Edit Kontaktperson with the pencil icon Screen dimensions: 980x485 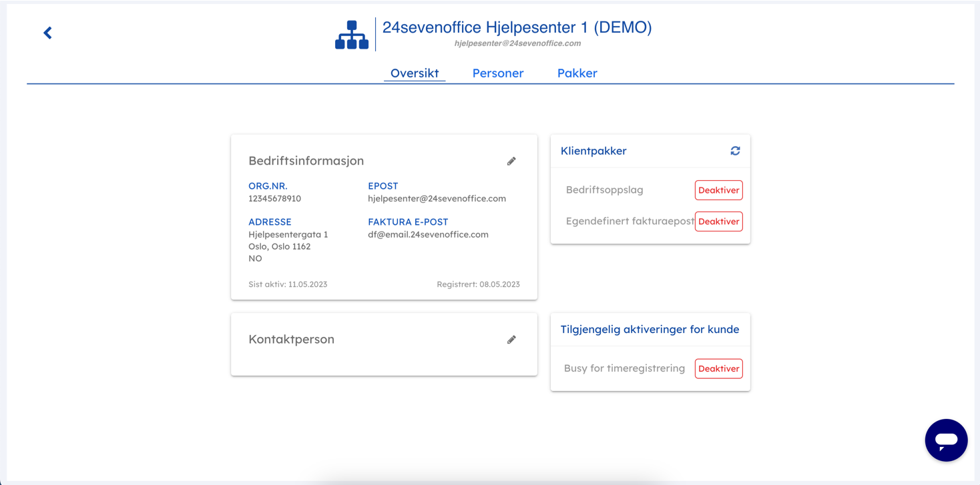[x=511, y=340]
